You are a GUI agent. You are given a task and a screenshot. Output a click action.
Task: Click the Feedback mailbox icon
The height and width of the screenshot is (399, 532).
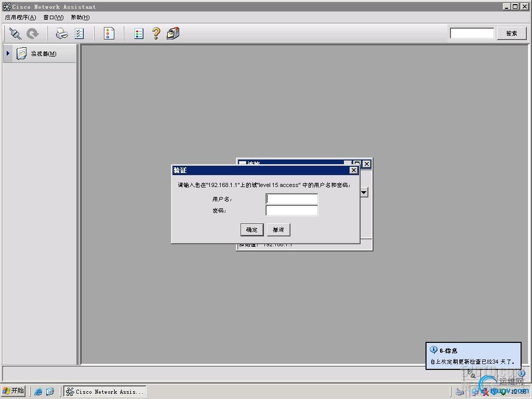[x=173, y=33]
